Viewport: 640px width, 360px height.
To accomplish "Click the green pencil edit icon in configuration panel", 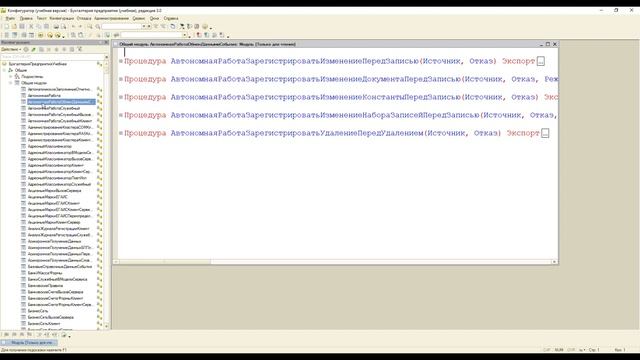I will click(33, 49).
